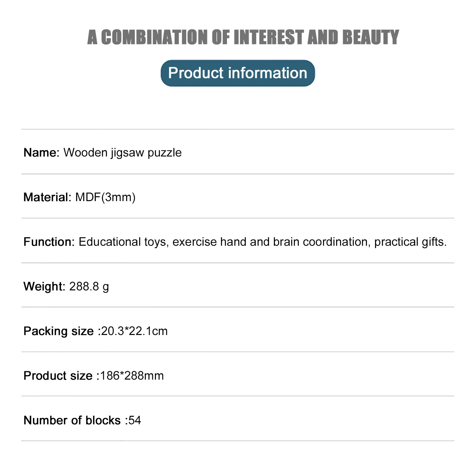Click the MDF(3mm) material value
Viewport: 476px width, 476px height.
point(105,197)
